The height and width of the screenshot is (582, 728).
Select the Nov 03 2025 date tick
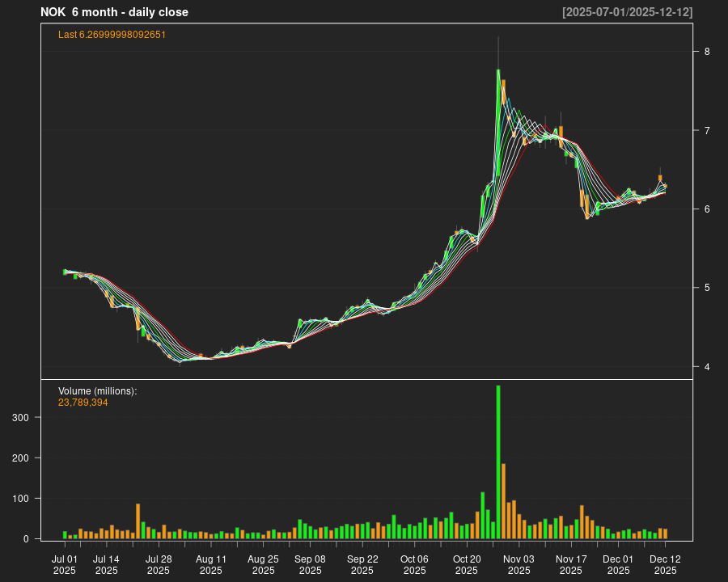(518, 564)
